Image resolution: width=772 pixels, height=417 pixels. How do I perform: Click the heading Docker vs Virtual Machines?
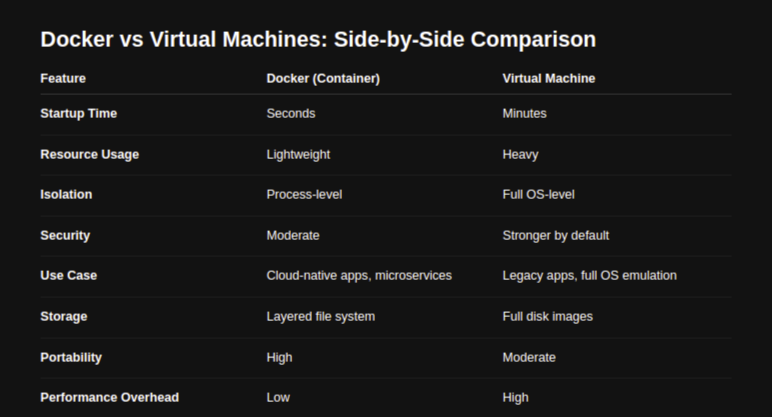(x=318, y=39)
